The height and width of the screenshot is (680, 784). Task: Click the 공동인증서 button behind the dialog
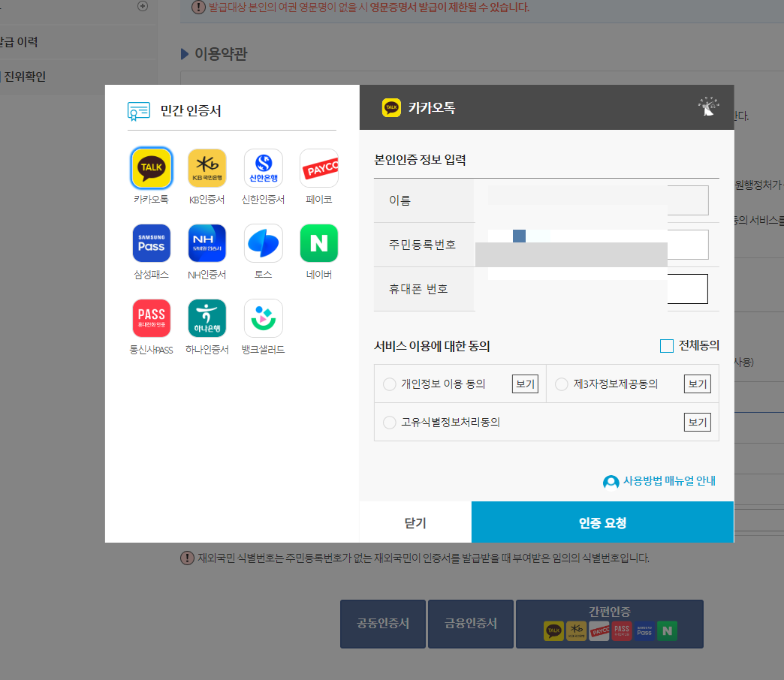383,624
